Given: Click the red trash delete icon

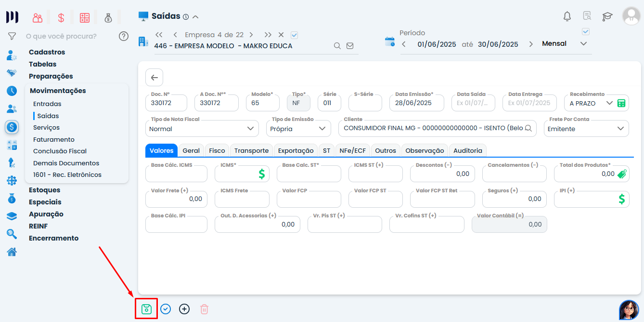Looking at the screenshot, I should pyautogui.click(x=204, y=309).
